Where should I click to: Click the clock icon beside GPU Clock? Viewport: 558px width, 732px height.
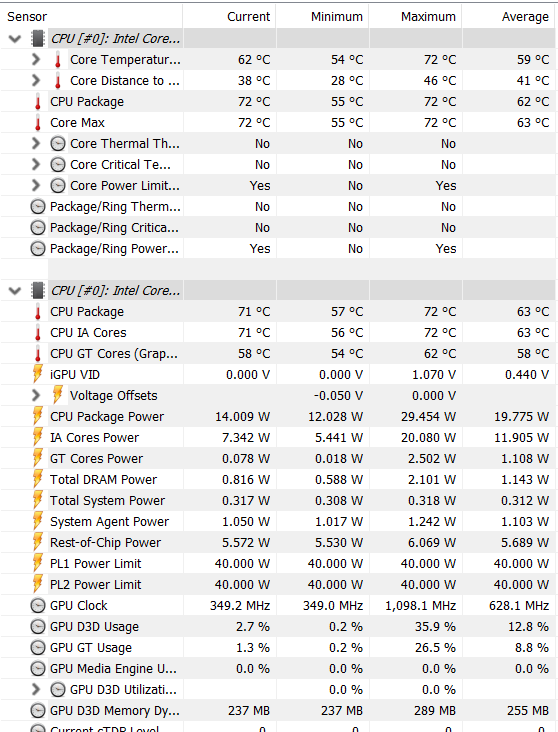coord(38,605)
